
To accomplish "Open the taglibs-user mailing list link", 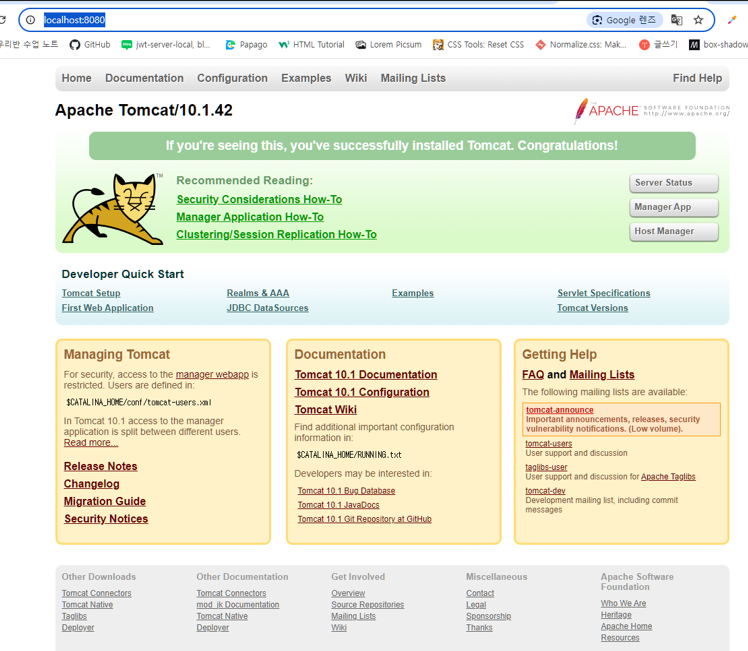I will pos(546,467).
